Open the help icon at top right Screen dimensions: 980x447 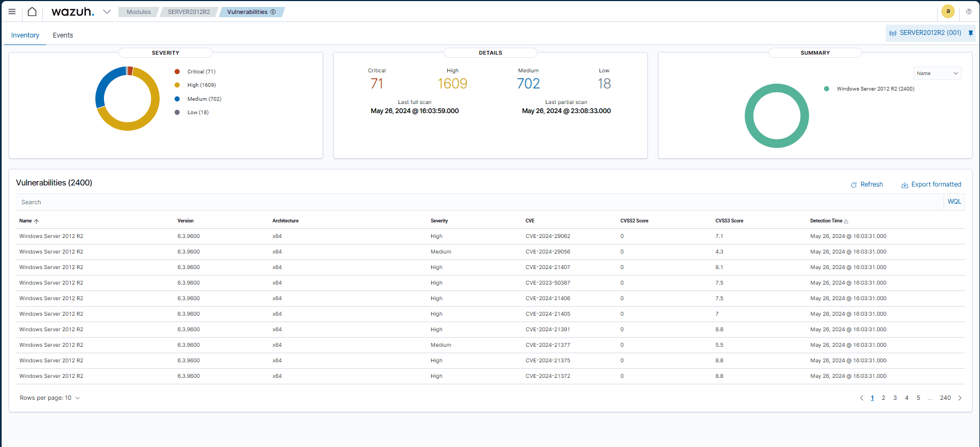click(969, 11)
